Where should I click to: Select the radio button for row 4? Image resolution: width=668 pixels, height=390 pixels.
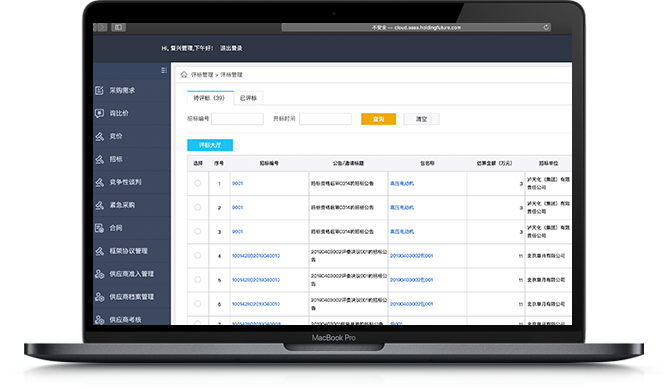198,256
